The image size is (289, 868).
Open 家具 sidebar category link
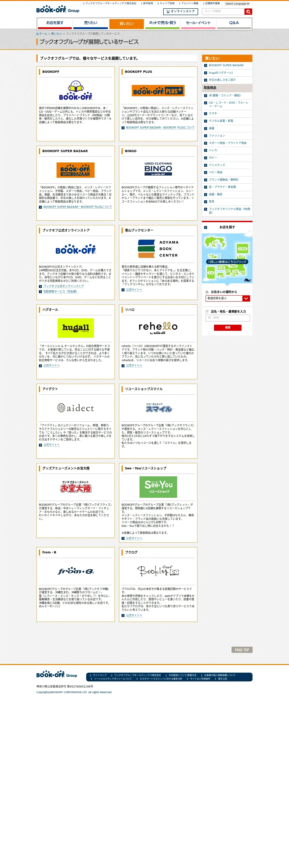pyautogui.click(x=211, y=201)
